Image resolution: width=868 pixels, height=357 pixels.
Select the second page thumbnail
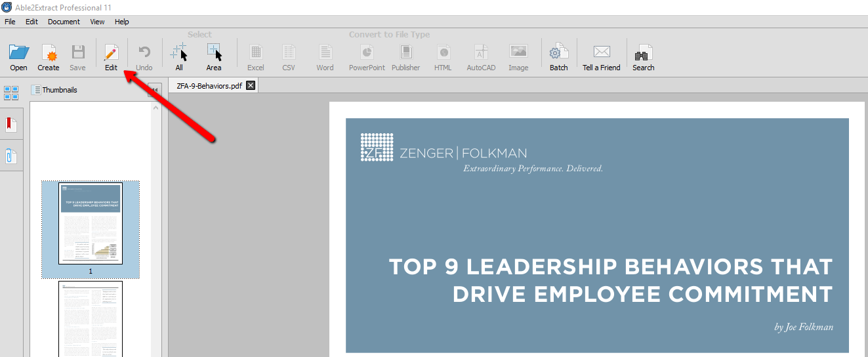tap(91, 319)
